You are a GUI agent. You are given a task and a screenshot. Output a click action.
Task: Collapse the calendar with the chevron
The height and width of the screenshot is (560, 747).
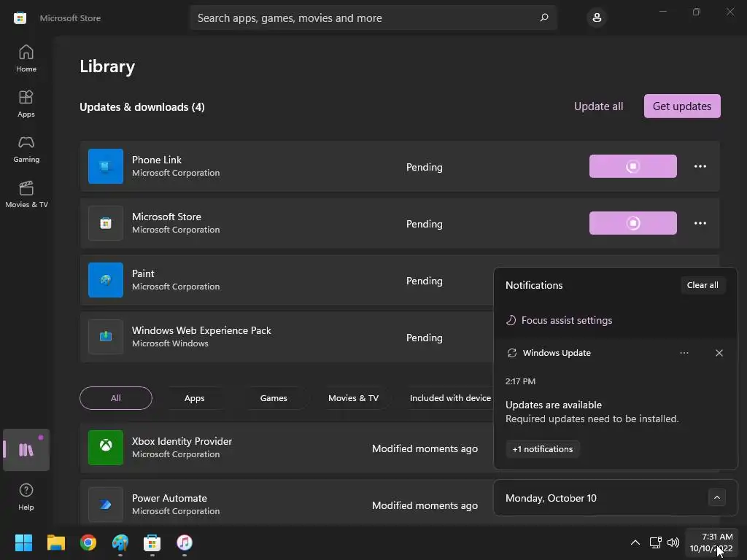[x=717, y=497]
